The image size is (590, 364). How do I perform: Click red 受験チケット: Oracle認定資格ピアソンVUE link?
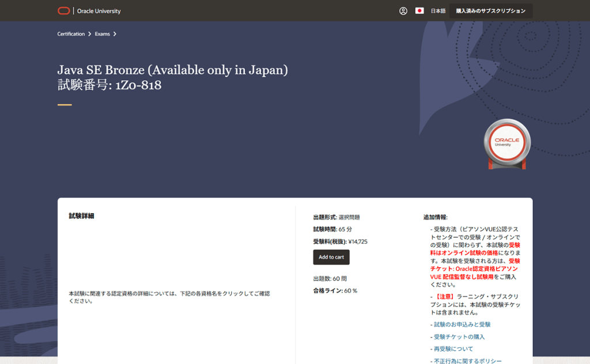[475, 268]
